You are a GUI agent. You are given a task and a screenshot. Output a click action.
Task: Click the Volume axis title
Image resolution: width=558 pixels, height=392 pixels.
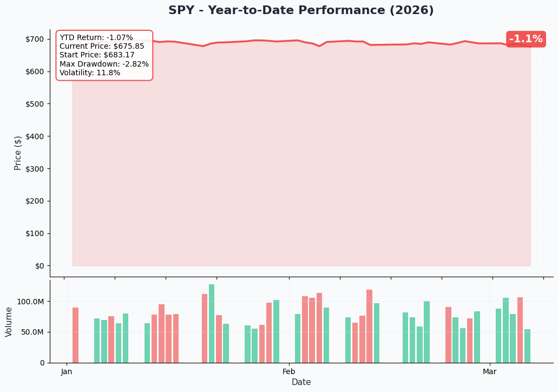(x=9, y=322)
